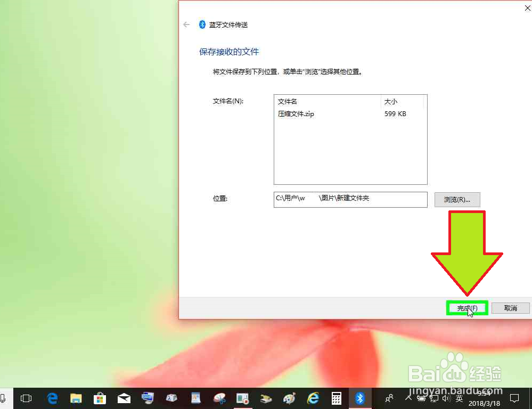
Task: Click the network icon in system tray
Action: coord(434,398)
